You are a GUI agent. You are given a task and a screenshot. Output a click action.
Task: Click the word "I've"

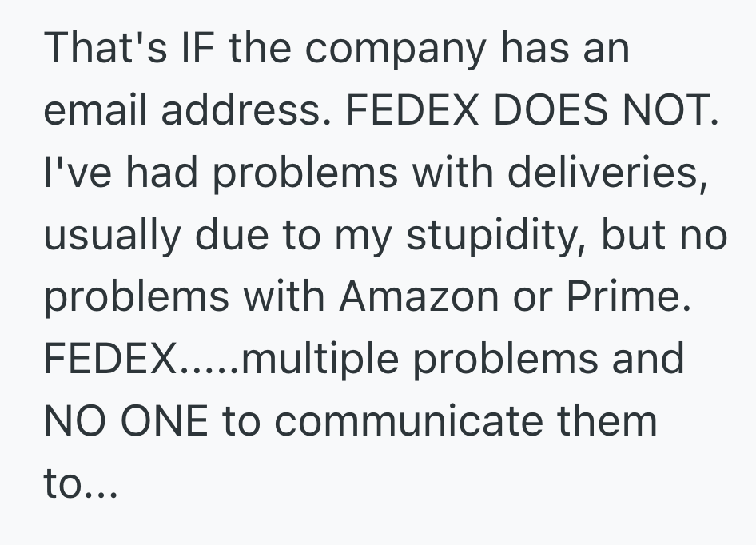[x=72, y=173]
